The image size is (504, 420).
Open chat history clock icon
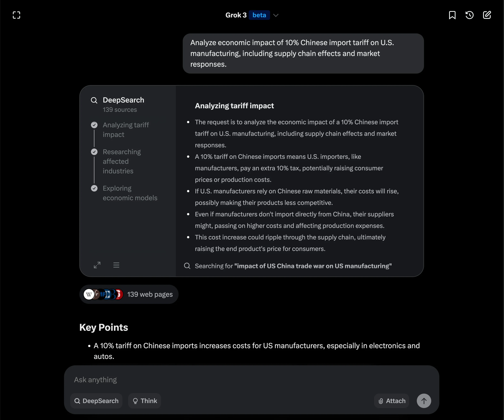(x=469, y=15)
